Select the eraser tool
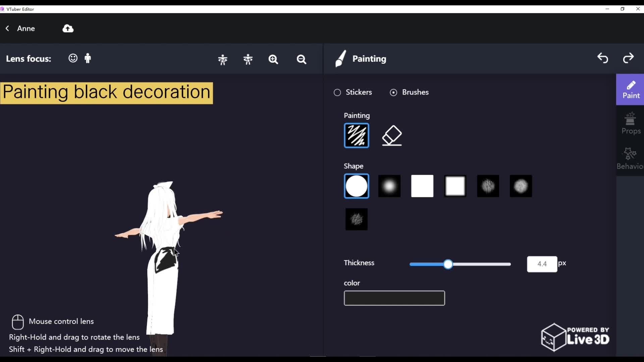 [x=392, y=135]
